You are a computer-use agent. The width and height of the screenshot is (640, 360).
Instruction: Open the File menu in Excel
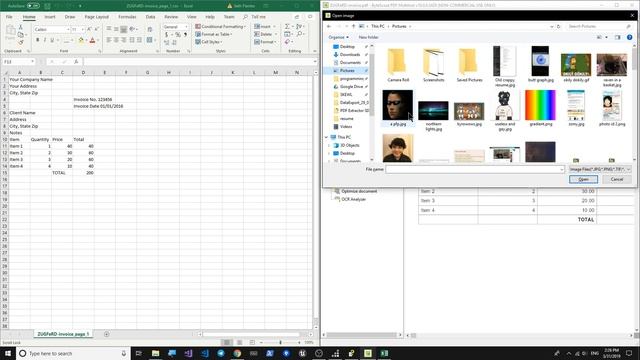tap(9, 17)
